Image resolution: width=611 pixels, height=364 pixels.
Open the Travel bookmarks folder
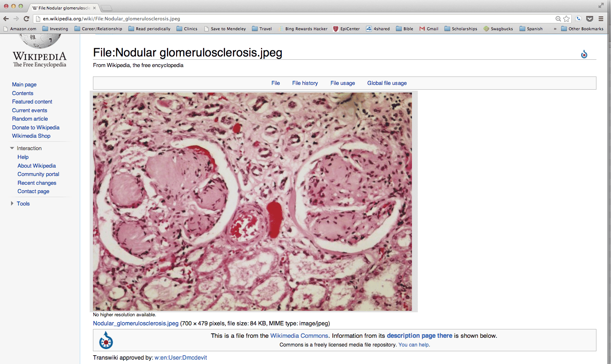(262, 29)
